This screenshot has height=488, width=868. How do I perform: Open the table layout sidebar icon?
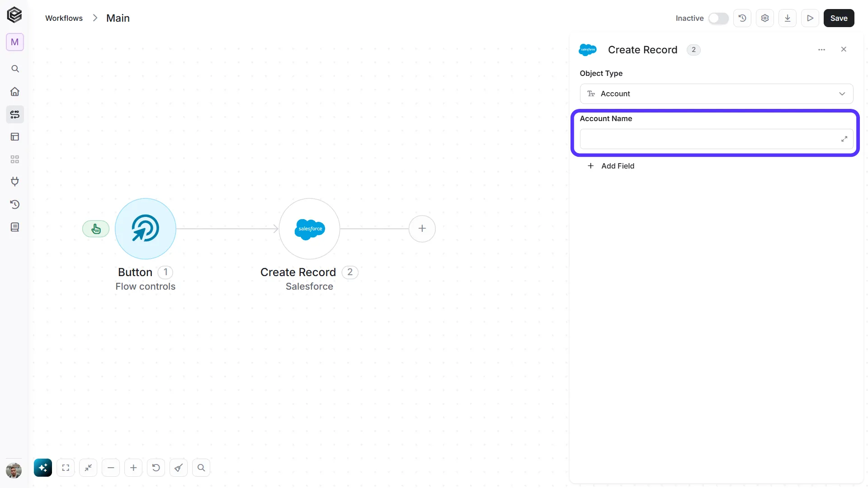coord(15,137)
